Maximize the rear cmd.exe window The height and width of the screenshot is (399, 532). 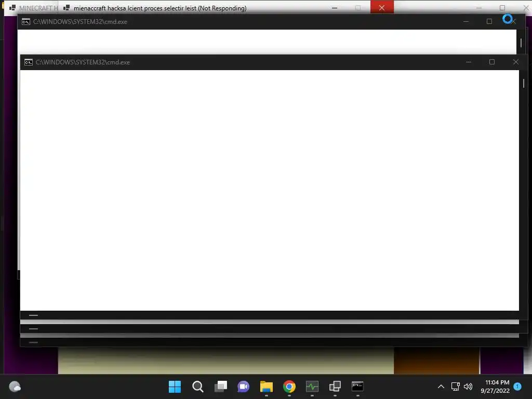click(489, 21)
